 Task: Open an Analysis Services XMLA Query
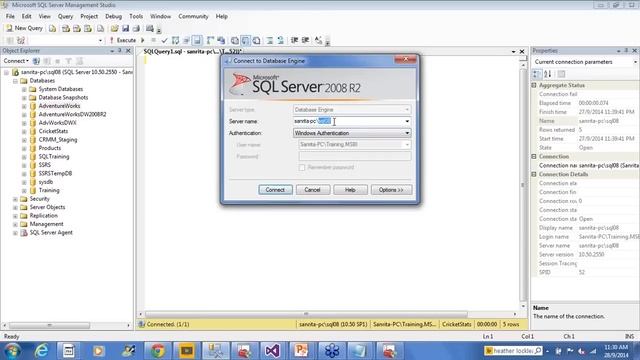point(88,28)
